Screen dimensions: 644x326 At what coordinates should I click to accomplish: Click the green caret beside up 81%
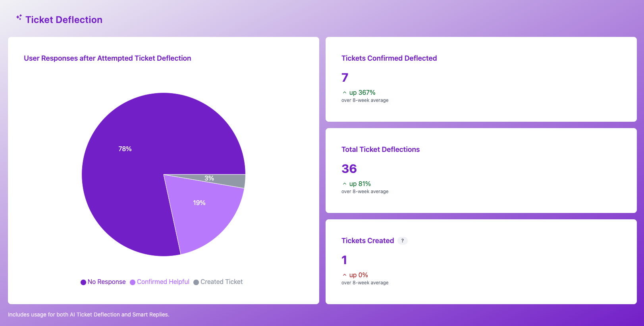click(344, 184)
